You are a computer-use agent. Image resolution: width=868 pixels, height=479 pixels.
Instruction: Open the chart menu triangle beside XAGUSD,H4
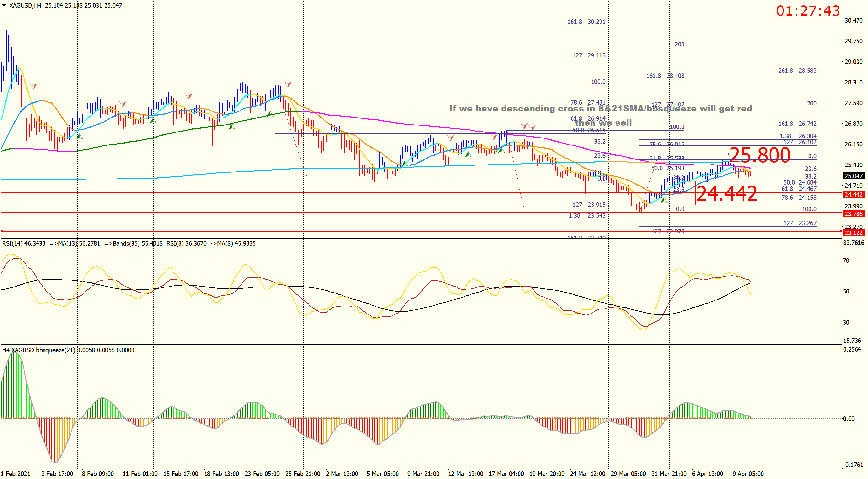click(x=4, y=5)
